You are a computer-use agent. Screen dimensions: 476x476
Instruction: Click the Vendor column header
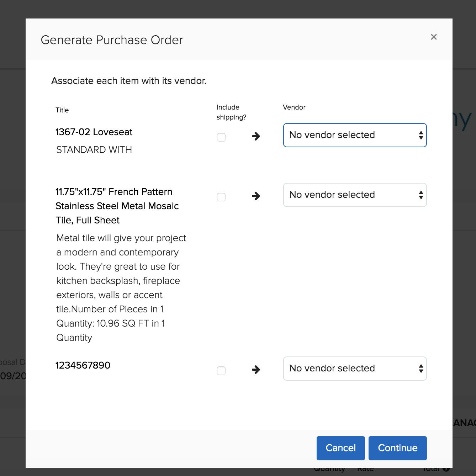point(294,107)
